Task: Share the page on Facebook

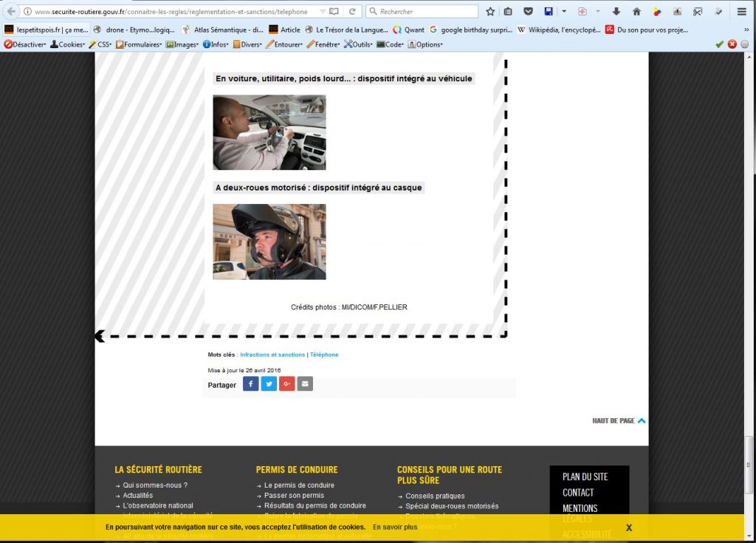Action: (250, 384)
